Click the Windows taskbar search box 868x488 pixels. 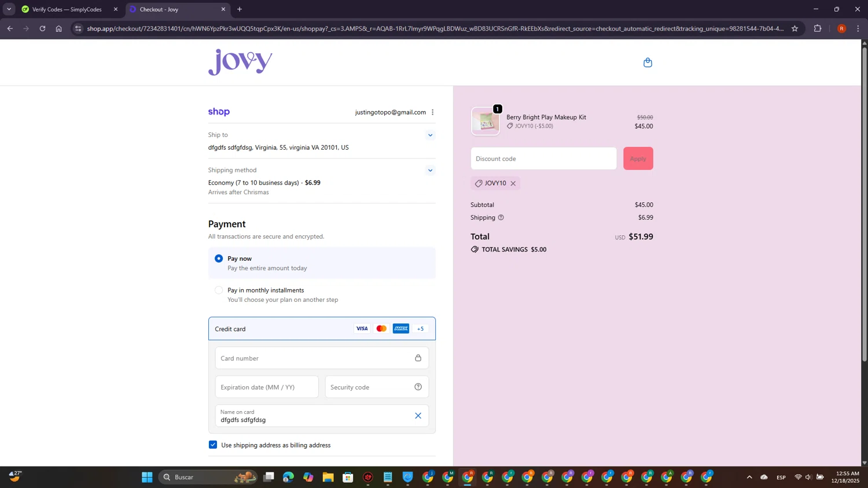click(208, 477)
